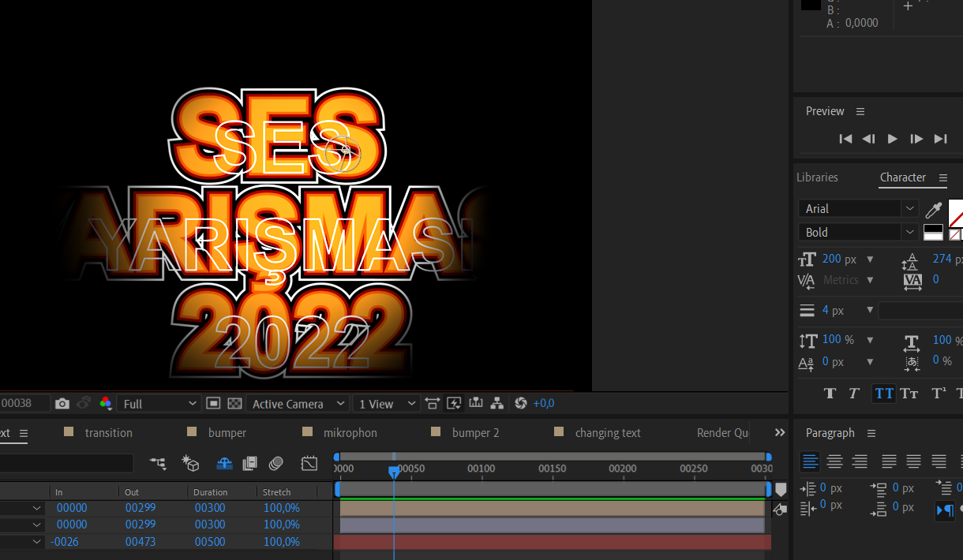Toggle Motion Blur switch in timeline
This screenshot has height=560, width=963.
[x=275, y=463]
